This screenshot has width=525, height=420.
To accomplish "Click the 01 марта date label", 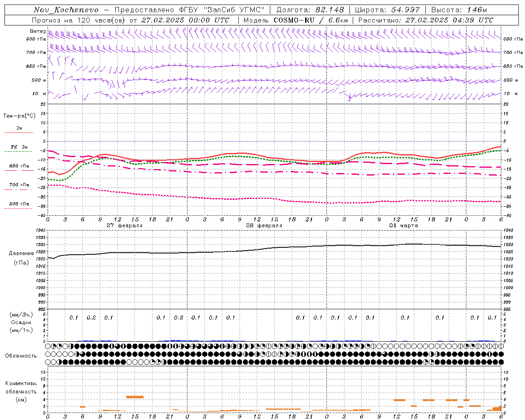I will pyautogui.click(x=404, y=226).
